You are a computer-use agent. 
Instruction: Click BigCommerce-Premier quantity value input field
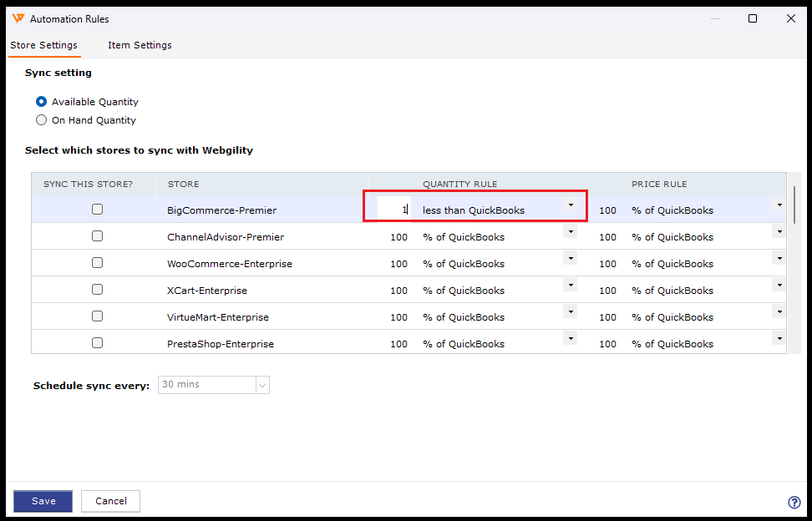393,210
